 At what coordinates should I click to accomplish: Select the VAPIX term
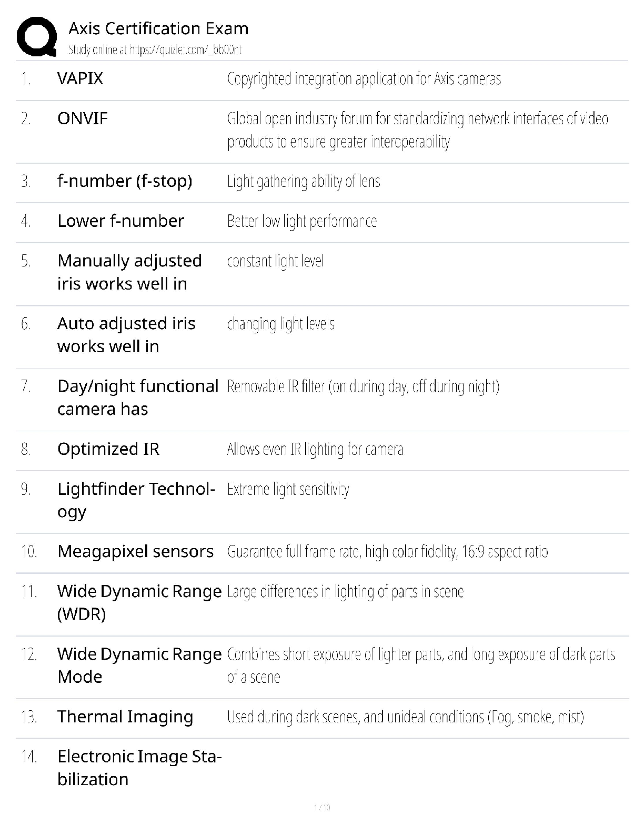click(80, 79)
